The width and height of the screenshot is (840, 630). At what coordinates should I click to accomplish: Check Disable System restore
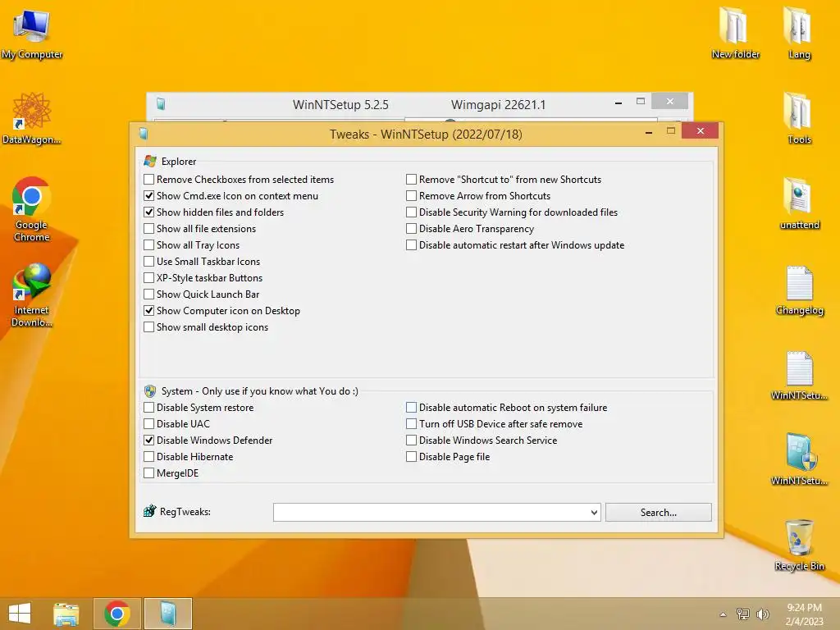point(149,407)
